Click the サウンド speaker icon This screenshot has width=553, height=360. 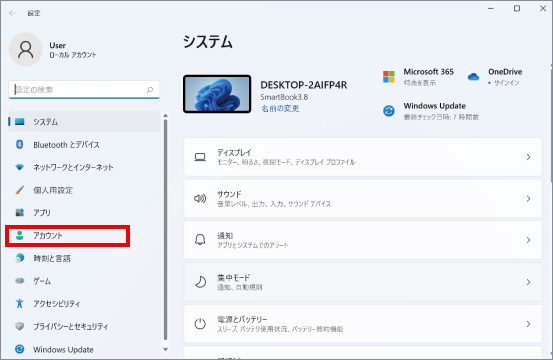tap(200, 199)
